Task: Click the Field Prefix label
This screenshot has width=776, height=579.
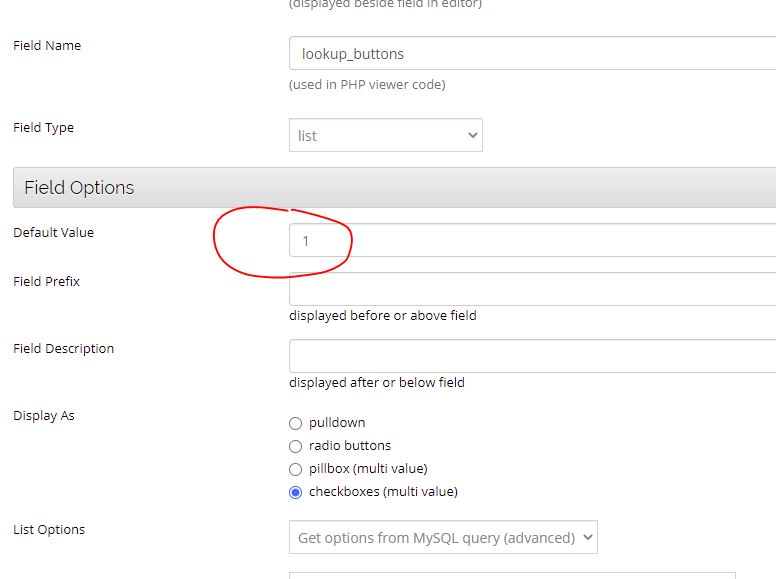Action: [x=46, y=282]
